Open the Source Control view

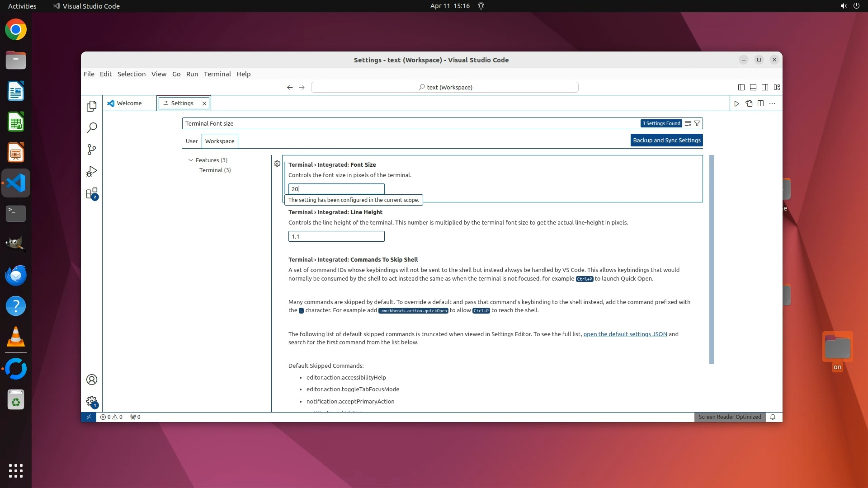(x=92, y=150)
